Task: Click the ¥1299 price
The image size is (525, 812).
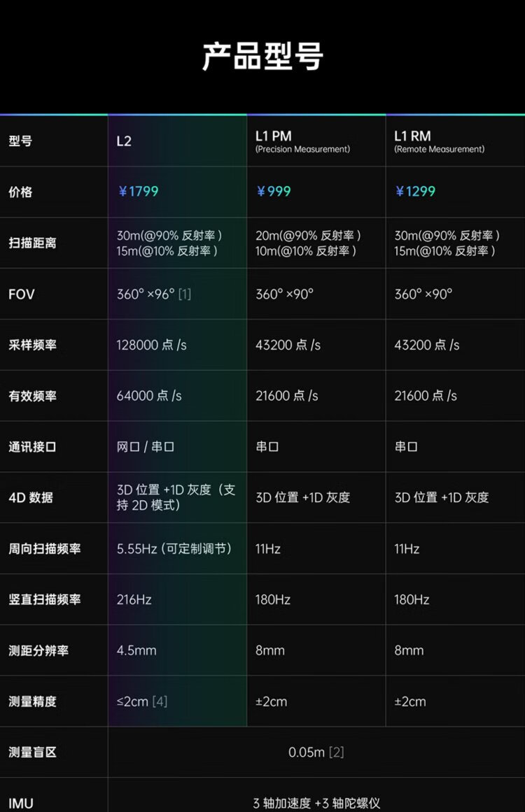Action: coord(415,192)
